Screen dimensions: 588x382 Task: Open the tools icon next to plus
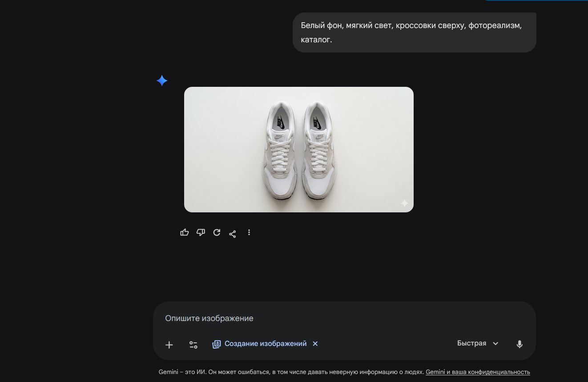(193, 344)
